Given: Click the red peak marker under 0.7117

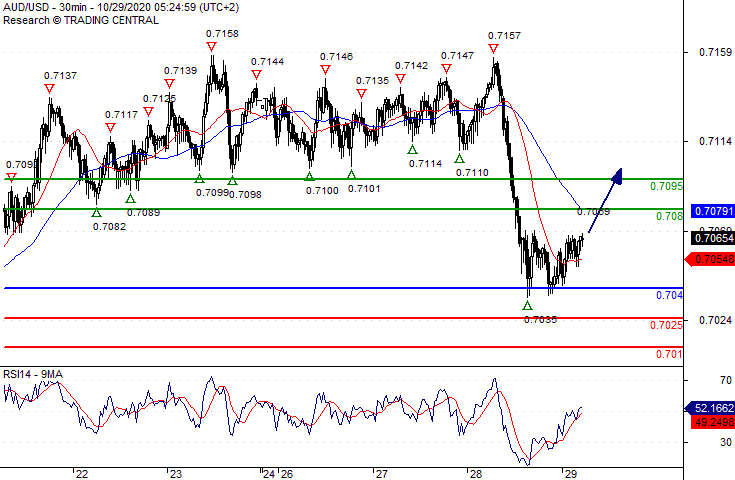Looking at the screenshot, I should [110, 128].
